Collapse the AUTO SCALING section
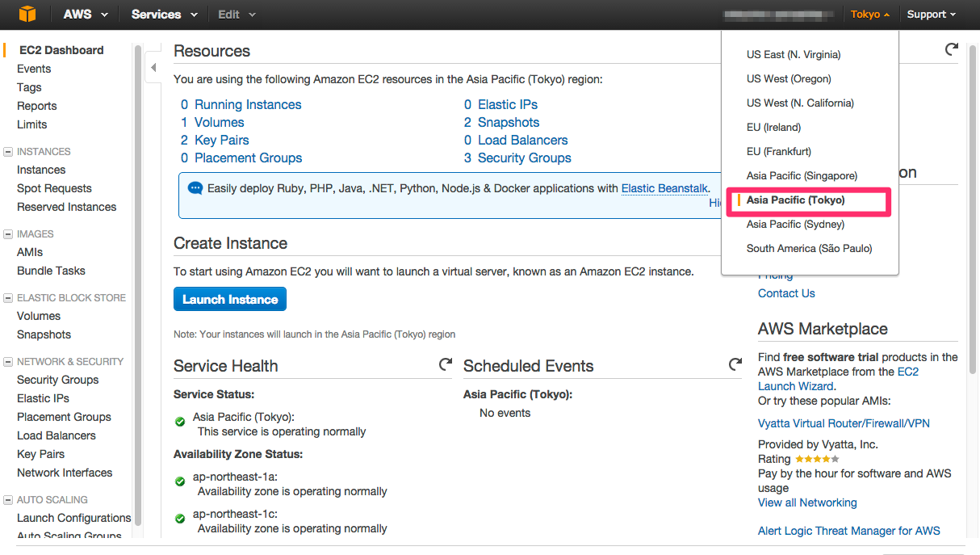Screen dimensions: 980x555 [8, 499]
